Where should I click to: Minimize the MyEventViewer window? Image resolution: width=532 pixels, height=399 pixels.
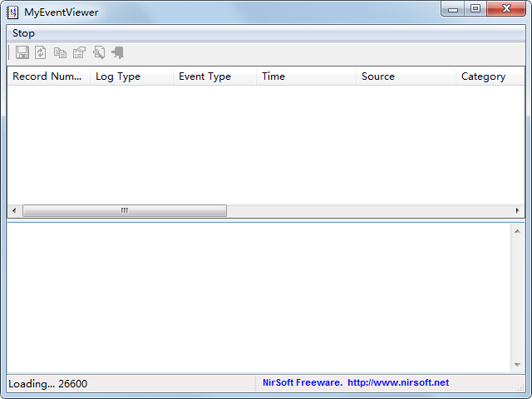[x=453, y=9]
